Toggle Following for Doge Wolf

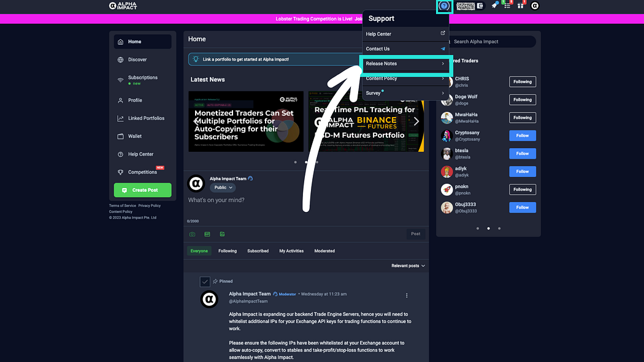pos(523,100)
